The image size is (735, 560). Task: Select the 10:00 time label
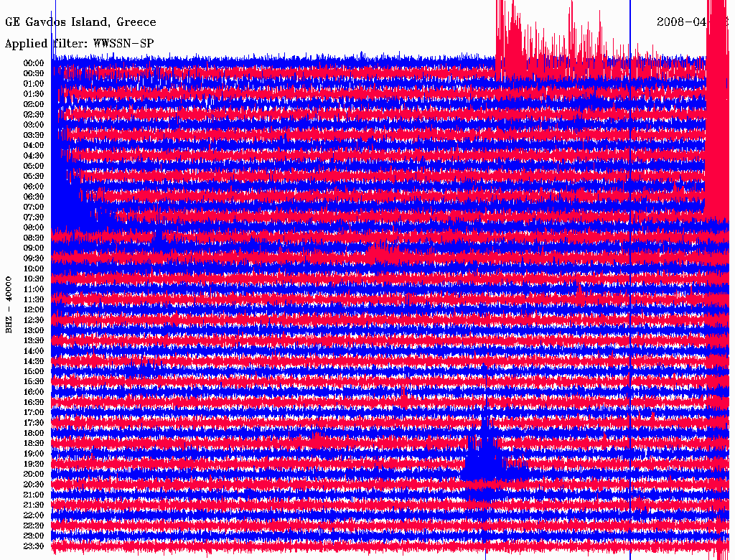(x=33, y=269)
